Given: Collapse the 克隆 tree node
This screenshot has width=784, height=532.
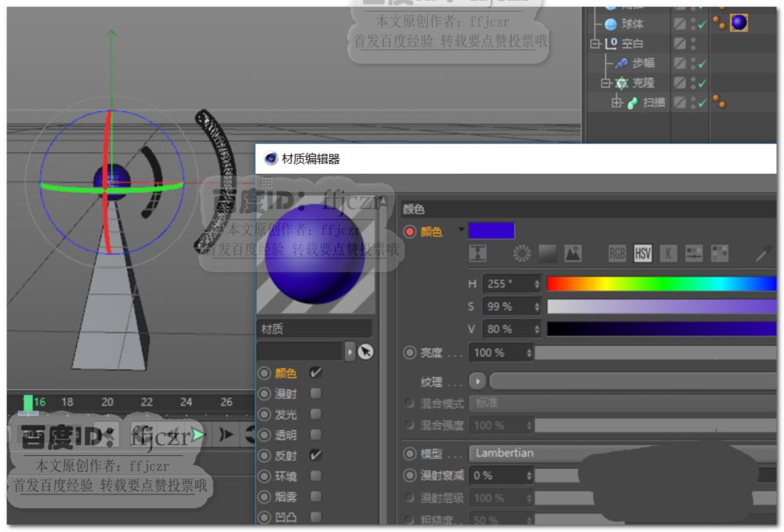Looking at the screenshot, I should [605, 83].
